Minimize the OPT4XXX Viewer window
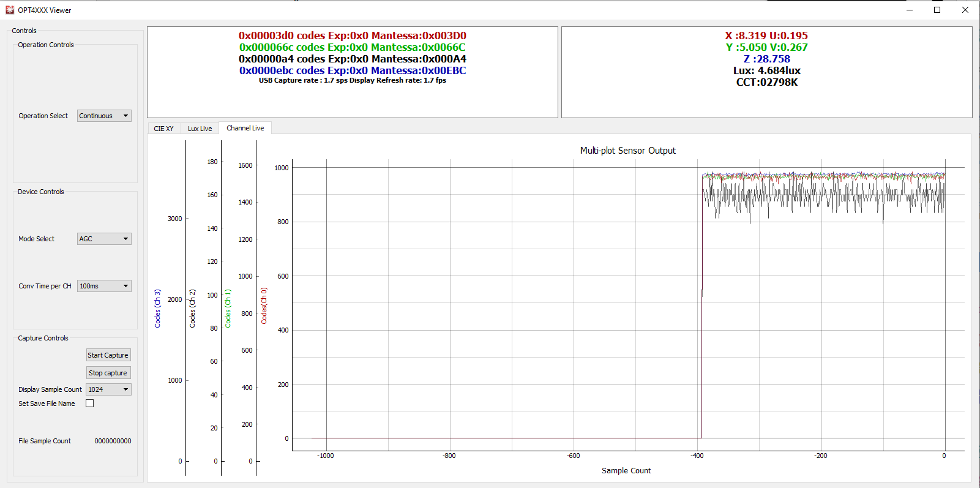 pyautogui.click(x=909, y=10)
